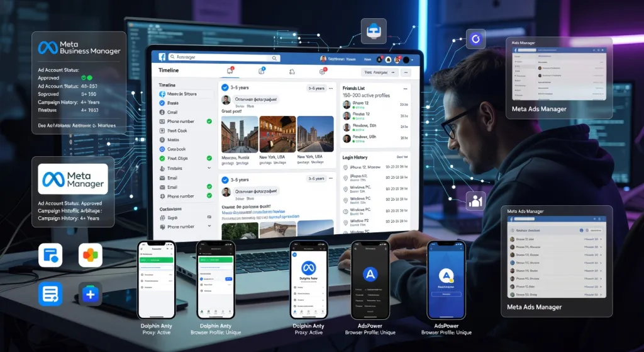Open the bell notifications icon in header
The image size is (644, 352).
pyautogui.click(x=388, y=60)
